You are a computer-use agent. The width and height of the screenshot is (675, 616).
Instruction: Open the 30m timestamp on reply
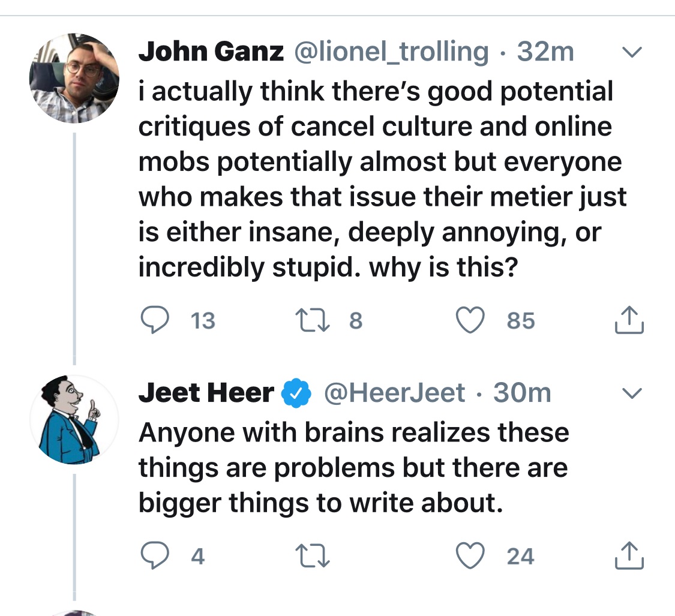(x=522, y=393)
